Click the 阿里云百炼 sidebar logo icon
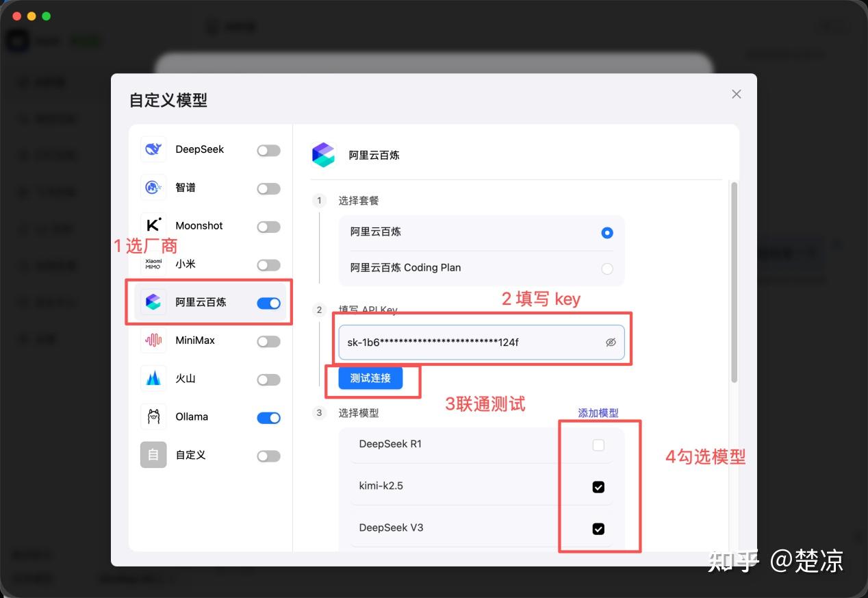The image size is (868, 598). coord(153,302)
